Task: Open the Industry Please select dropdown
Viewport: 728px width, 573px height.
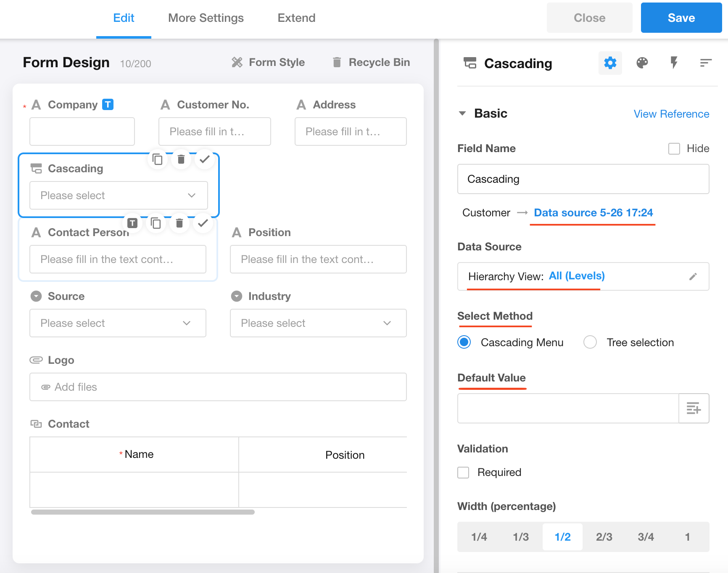Action: click(318, 323)
